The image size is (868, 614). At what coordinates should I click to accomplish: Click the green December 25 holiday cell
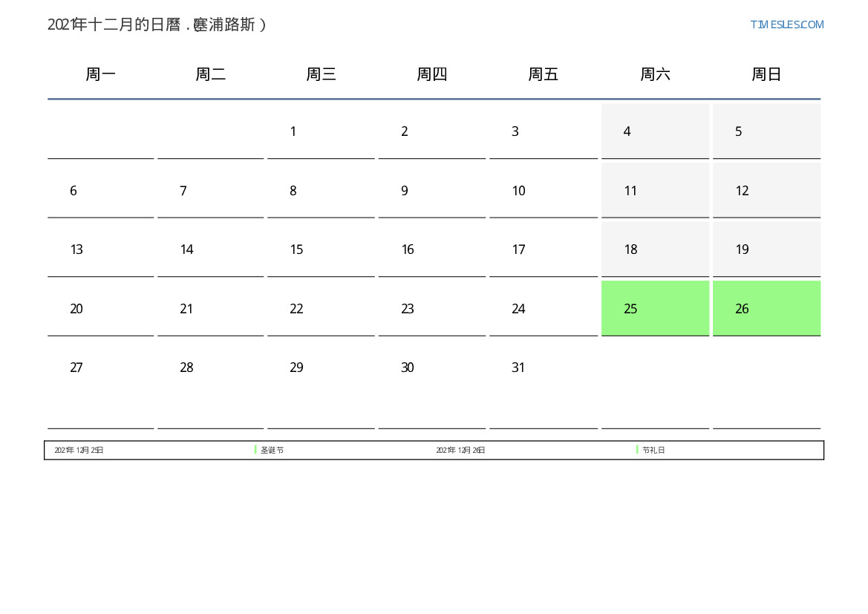point(654,308)
